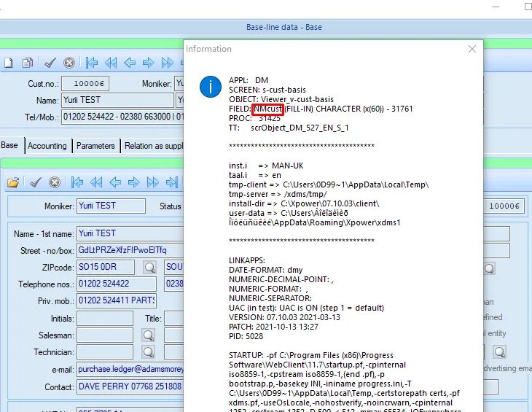Click the customer number field at right edge
The height and width of the screenshot is (412, 532).
[503, 206]
